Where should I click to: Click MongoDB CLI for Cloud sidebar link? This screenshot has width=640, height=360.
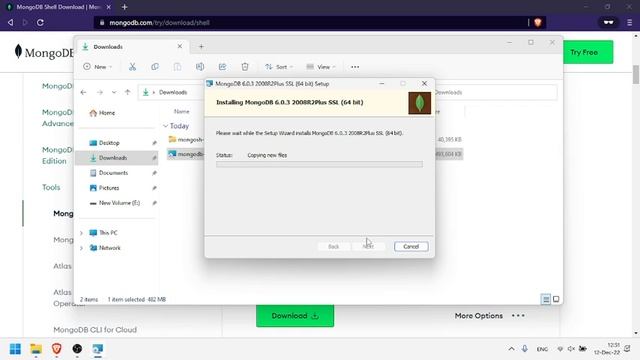pyautogui.click(x=95, y=330)
